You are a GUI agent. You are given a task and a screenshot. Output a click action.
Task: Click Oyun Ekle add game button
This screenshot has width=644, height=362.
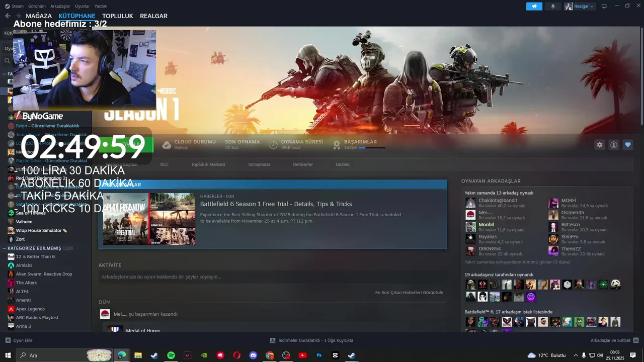click(x=19, y=340)
